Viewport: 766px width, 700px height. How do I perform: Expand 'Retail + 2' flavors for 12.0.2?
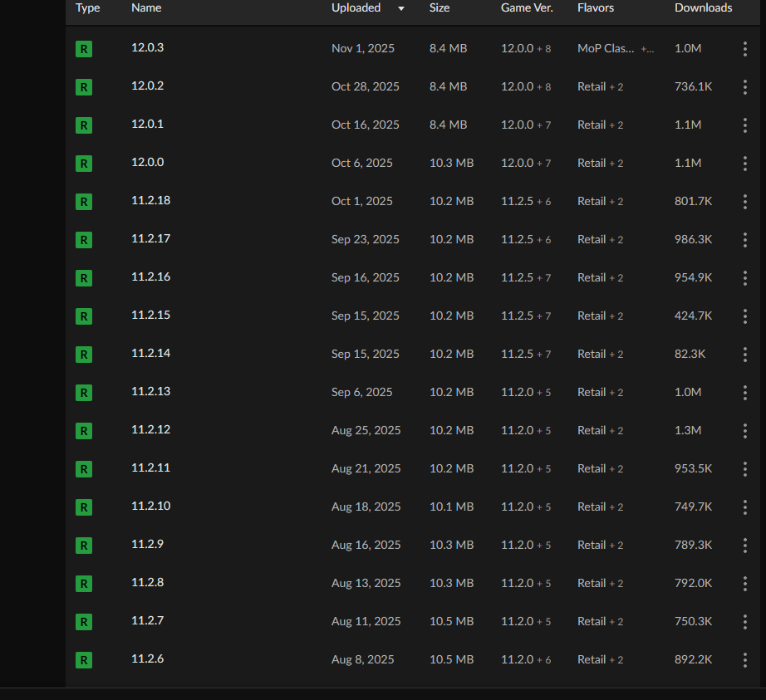coord(601,87)
